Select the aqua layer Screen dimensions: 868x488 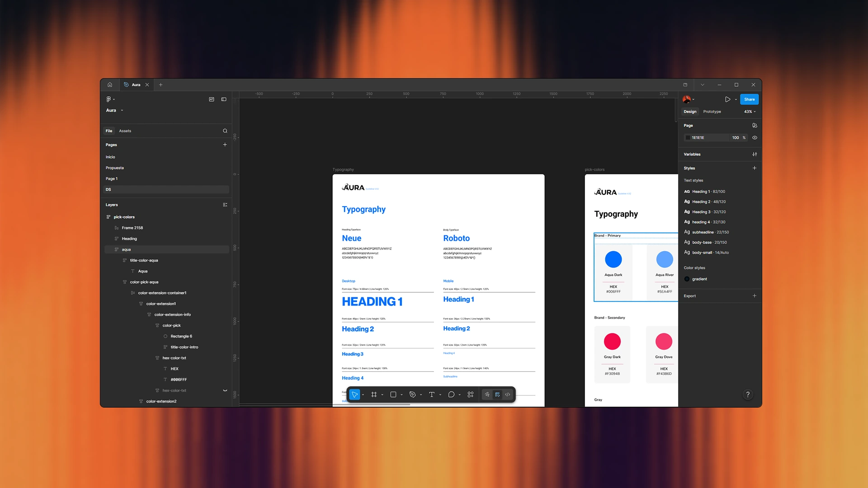coord(166,249)
